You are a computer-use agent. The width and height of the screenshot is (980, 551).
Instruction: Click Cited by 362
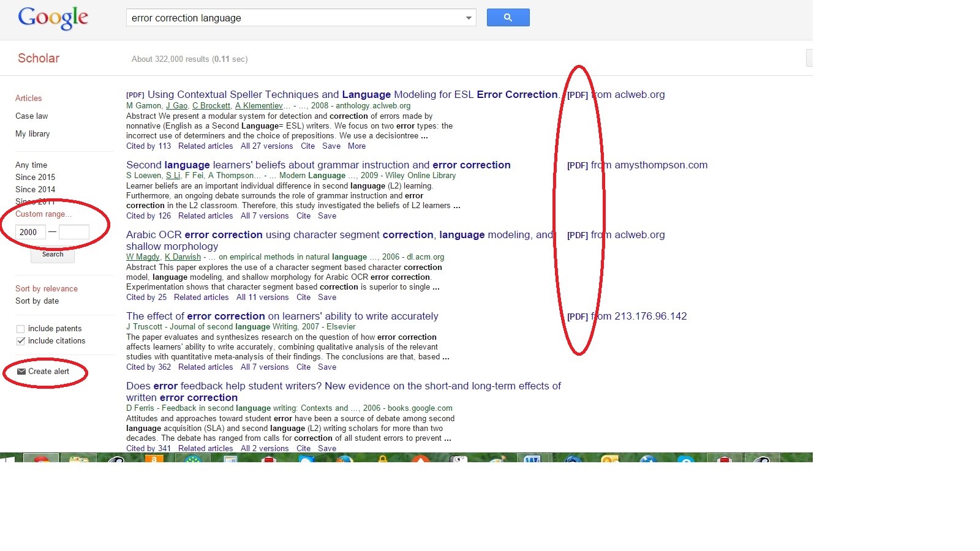[x=149, y=367]
